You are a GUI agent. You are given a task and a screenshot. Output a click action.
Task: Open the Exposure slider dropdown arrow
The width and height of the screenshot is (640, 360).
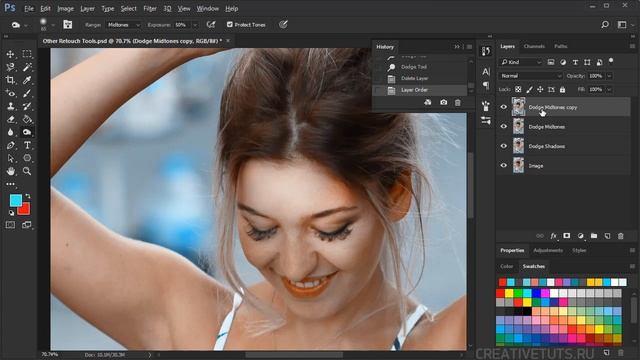pyautogui.click(x=195, y=25)
